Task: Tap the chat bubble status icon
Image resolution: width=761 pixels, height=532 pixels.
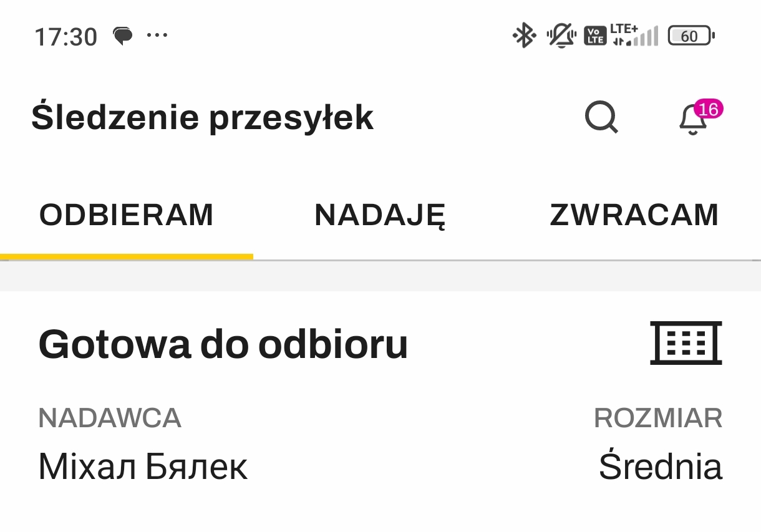Action: coord(123,36)
